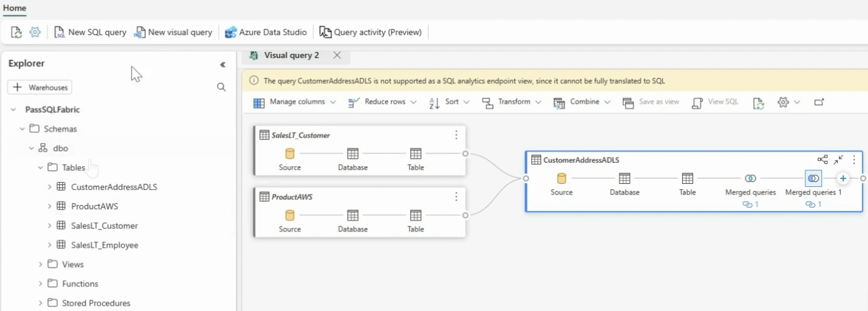Screen dimensions: 868x311
Task: Open SalesLT_Customer card options menu
Action: [456, 135]
